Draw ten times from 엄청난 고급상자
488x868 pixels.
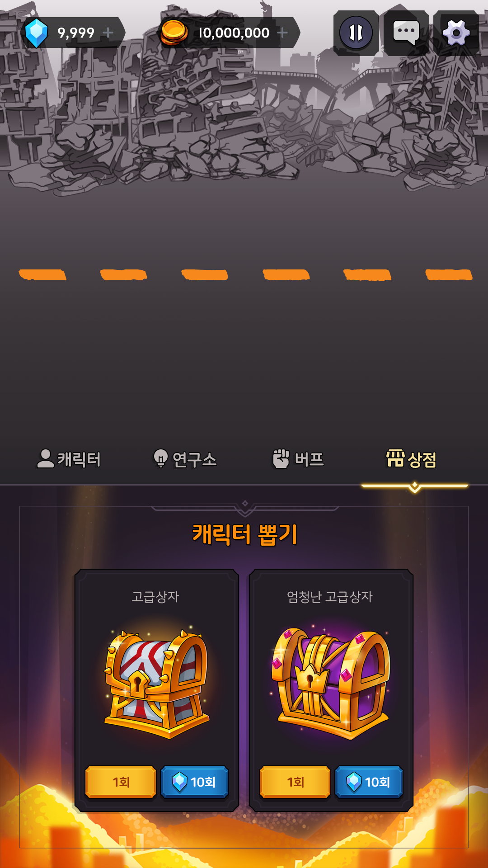point(369,782)
